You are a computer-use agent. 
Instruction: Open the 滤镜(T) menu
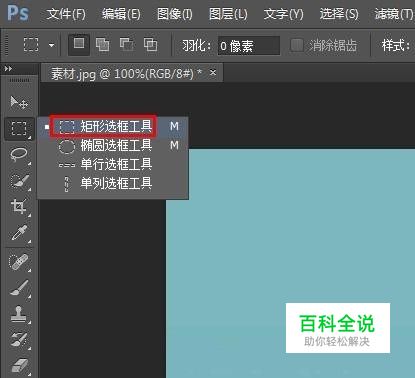point(394,14)
